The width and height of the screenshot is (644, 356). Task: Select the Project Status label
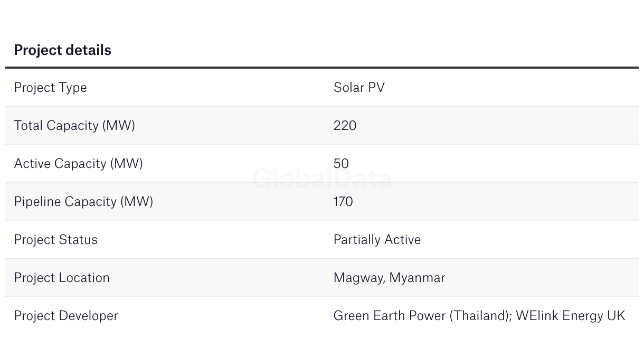click(x=55, y=240)
